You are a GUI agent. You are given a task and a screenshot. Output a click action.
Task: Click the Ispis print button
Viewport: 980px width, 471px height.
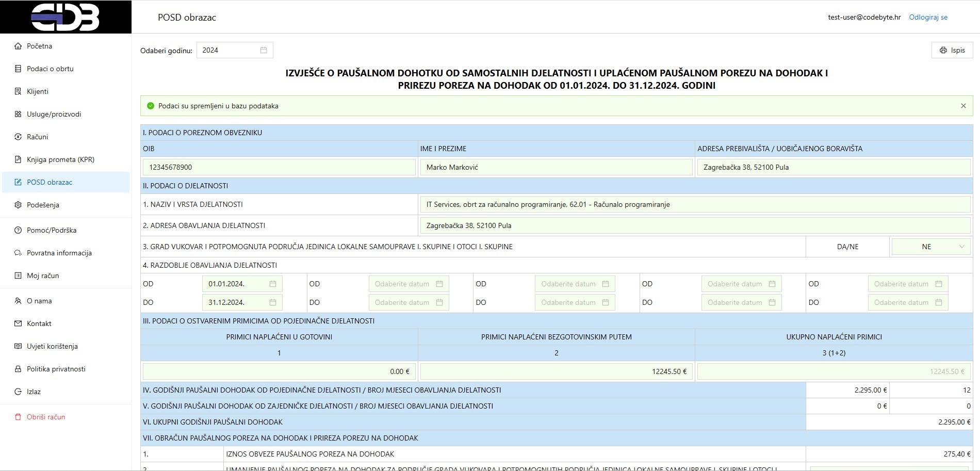point(952,50)
